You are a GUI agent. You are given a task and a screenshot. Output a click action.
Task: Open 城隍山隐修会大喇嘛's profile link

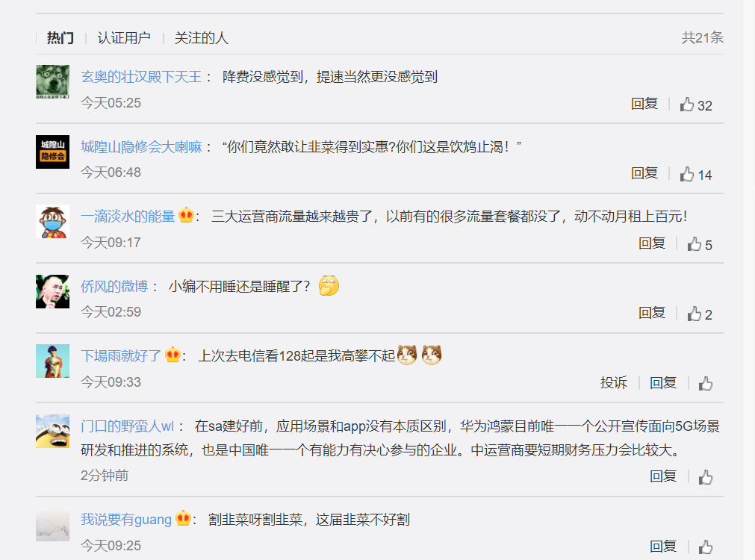pos(141,147)
